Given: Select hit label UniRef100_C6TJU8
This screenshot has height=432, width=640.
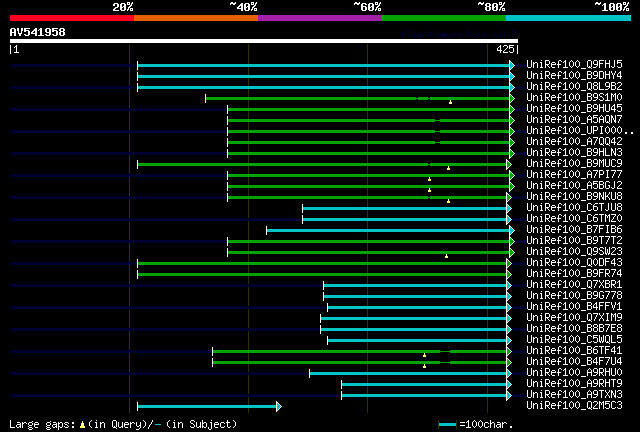Looking at the screenshot, I should (x=574, y=207).
